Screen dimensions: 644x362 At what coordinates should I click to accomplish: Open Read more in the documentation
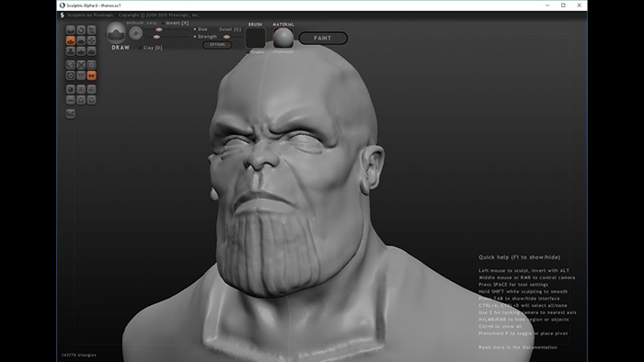[518, 347]
